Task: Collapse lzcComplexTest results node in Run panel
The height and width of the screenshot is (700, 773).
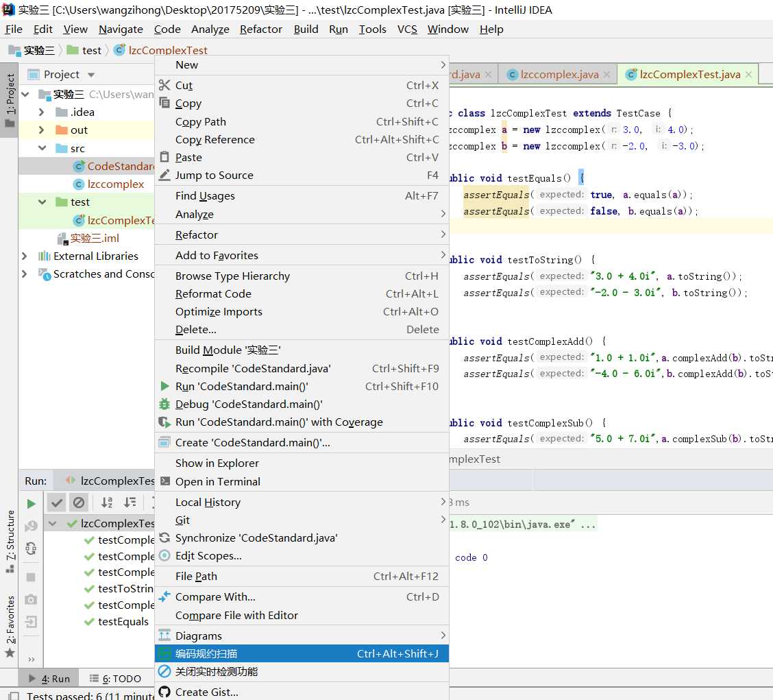Action: coord(52,523)
